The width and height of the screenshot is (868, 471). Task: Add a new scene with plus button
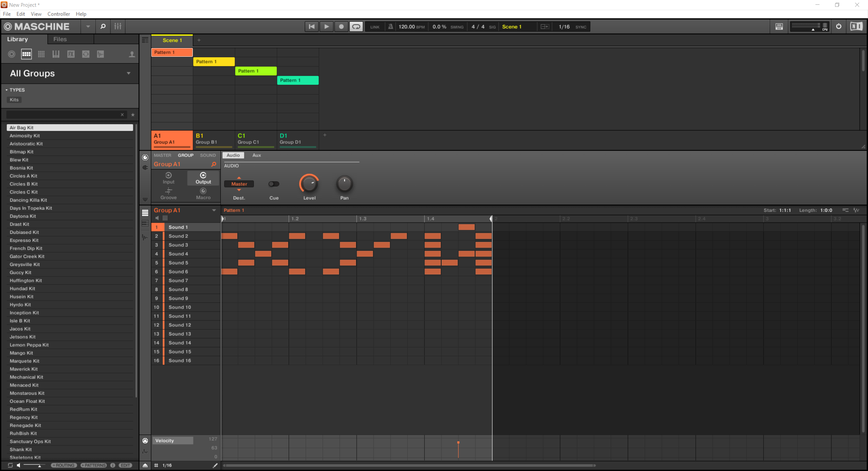click(199, 40)
